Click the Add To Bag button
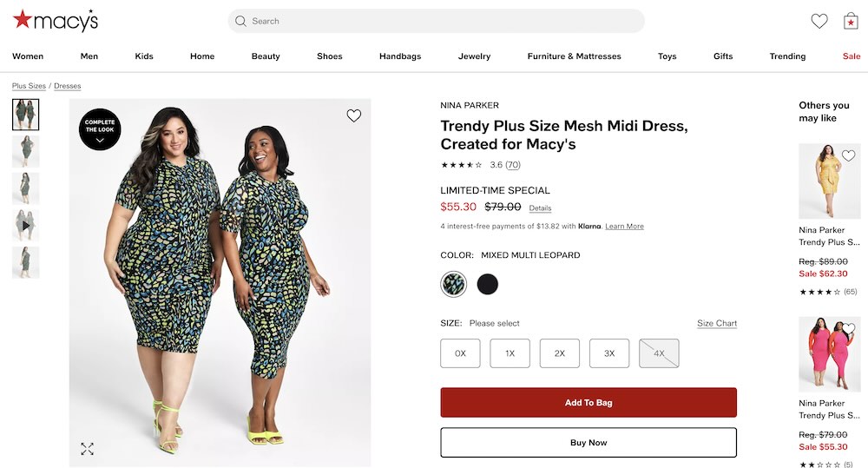The image size is (868, 468). pyautogui.click(x=589, y=403)
